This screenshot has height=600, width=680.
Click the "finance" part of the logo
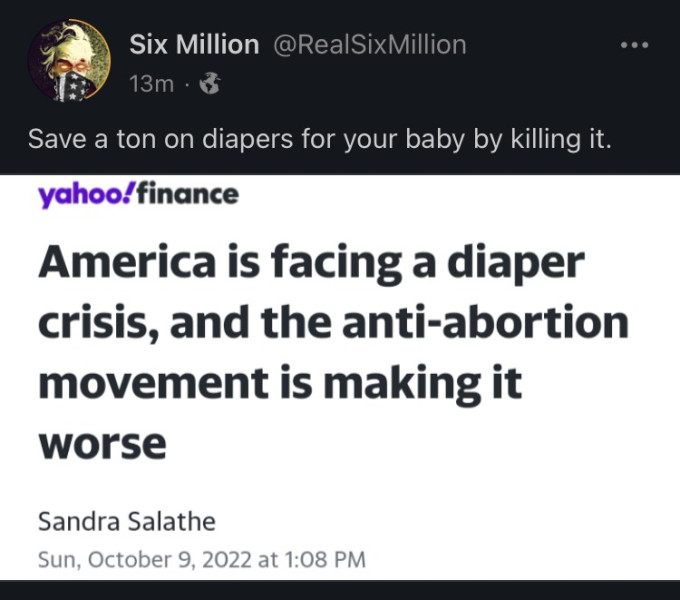coord(185,193)
